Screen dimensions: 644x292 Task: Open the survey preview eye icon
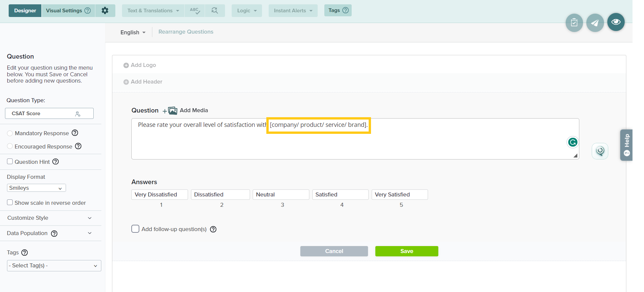(616, 22)
